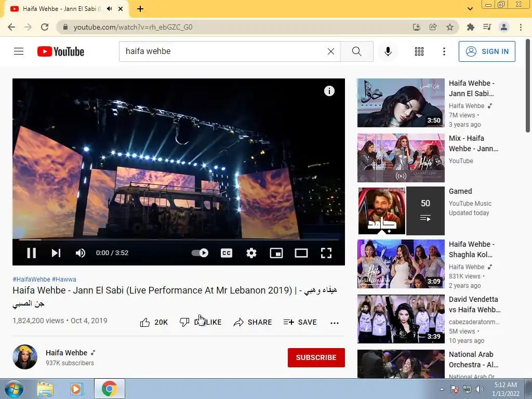The height and width of the screenshot is (399, 532).
Task: Open Chrome profile icon
Action: pyautogui.click(x=504, y=27)
